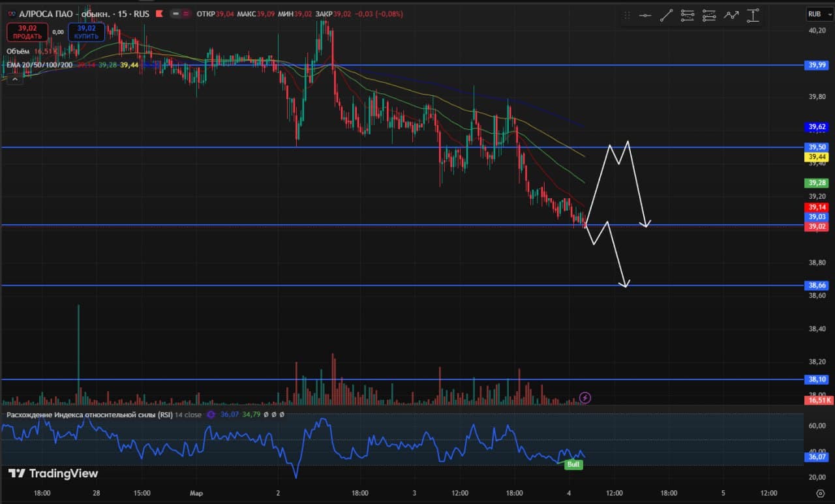Select the horizontal line drawing tool
The image size is (835, 504).
[x=645, y=16]
